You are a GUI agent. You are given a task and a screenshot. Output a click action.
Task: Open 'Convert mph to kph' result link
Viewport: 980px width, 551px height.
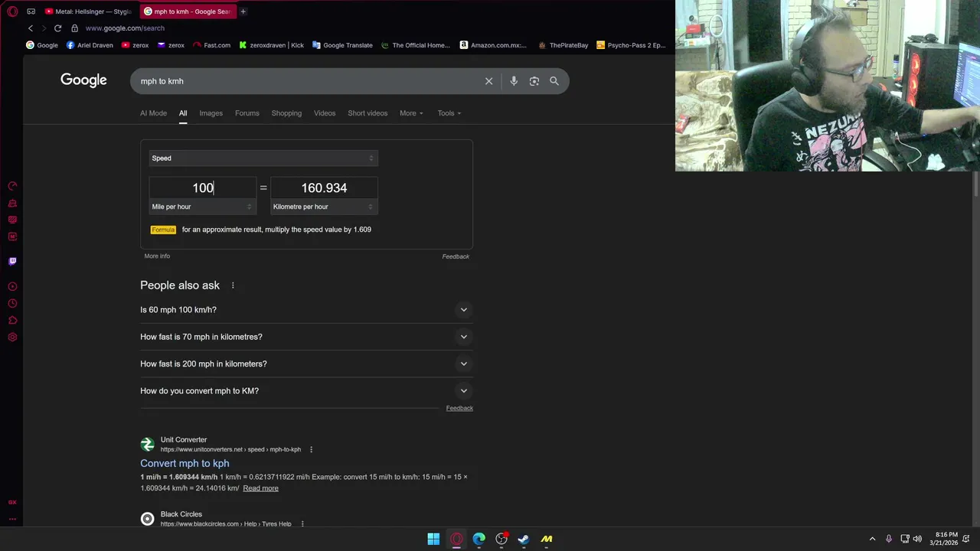click(185, 464)
